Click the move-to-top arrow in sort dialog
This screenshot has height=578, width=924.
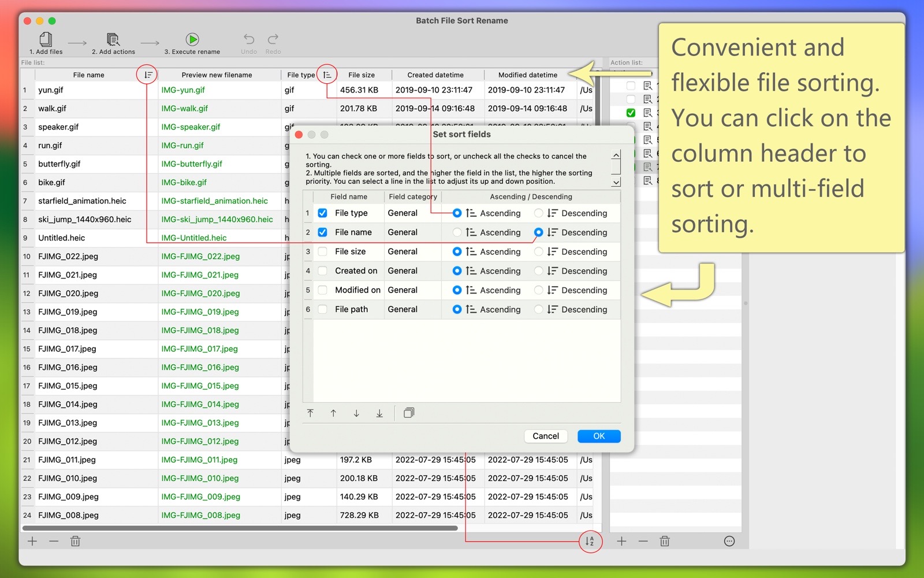pyautogui.click(x=311, y=413)
